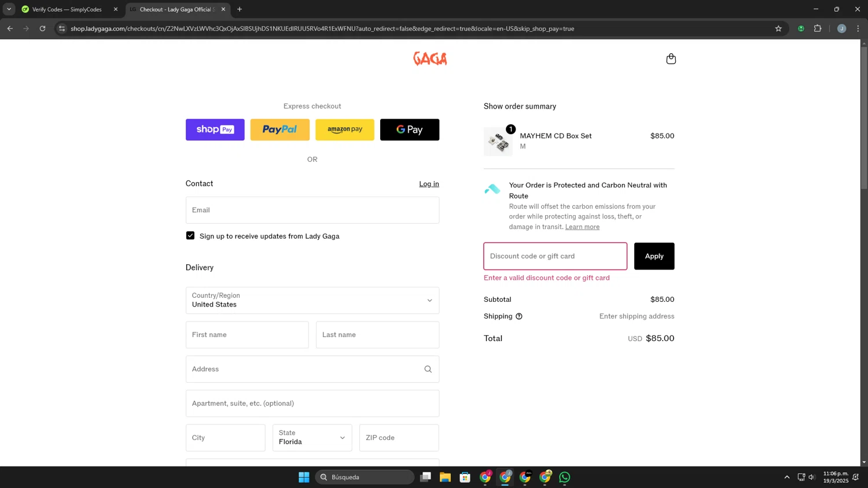Click the Last name field
Image resolution: width=868 pixels, height=488 pixels.
coord(377,335)
